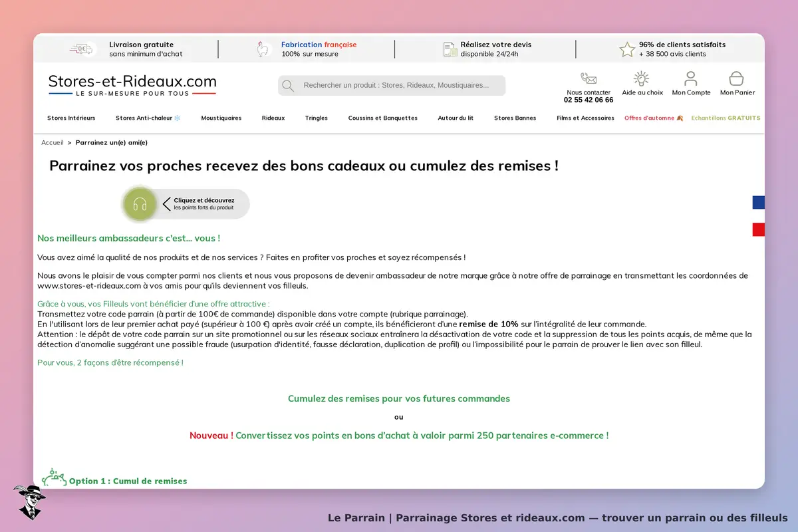
Task: Open Coussins et Banquettes menu
Action: tap(383, 118)
